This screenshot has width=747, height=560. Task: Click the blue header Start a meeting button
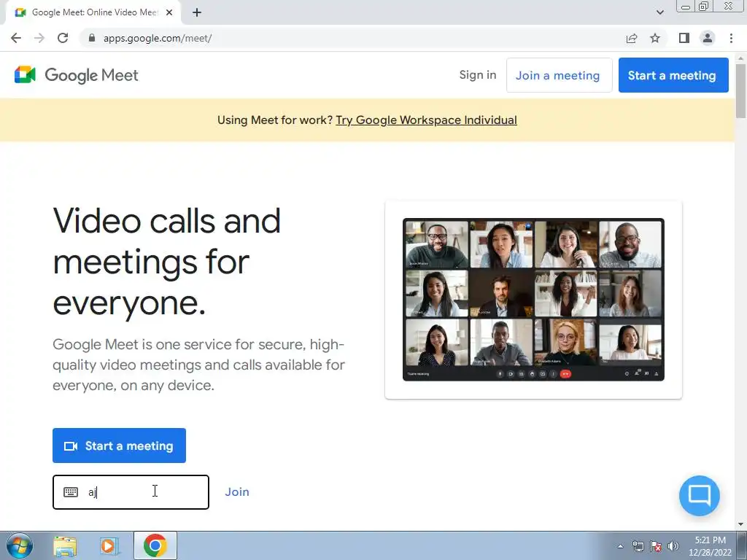pyautogui.click(x=673, y=75)
